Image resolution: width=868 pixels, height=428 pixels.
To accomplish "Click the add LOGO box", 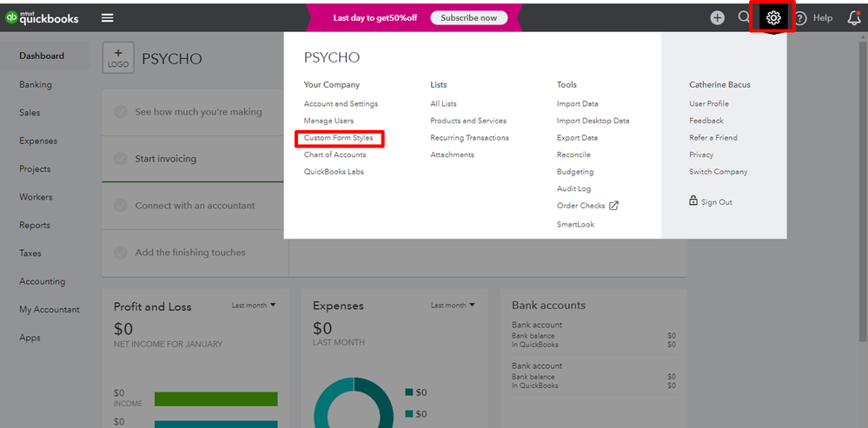I will [118, 58].
